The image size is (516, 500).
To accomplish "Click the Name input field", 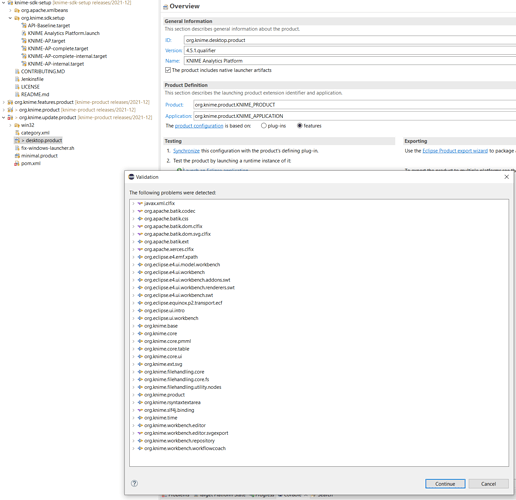I will click(350, 61).
